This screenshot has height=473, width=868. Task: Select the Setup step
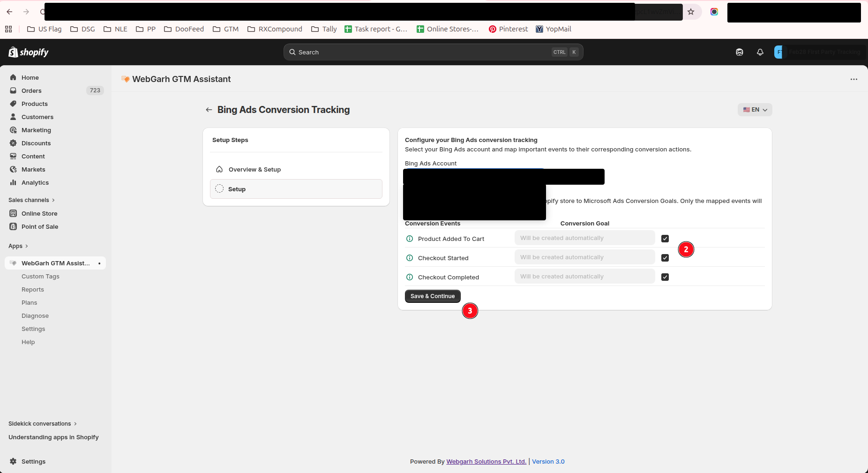[x=296, y=189]
